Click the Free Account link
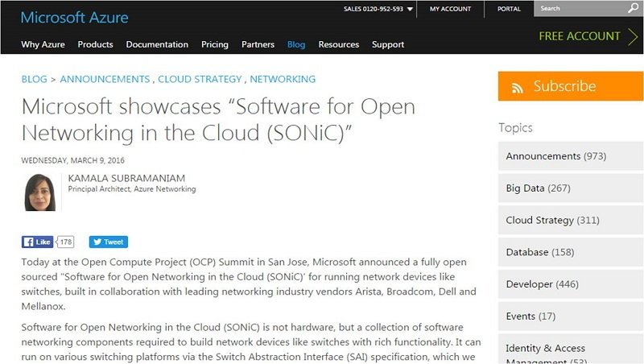Viewport: 644px width, 364px height. tap(579, 36)
